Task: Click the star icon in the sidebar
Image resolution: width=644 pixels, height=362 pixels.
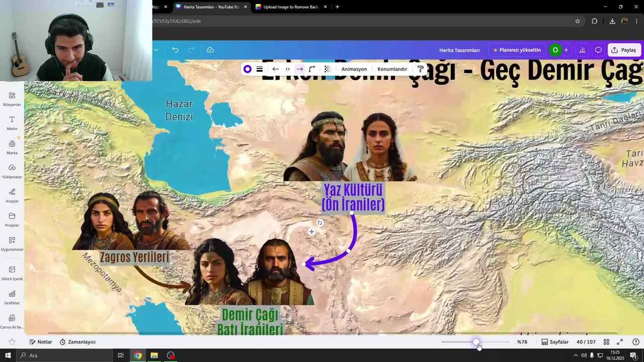Action: pos(12,342)
